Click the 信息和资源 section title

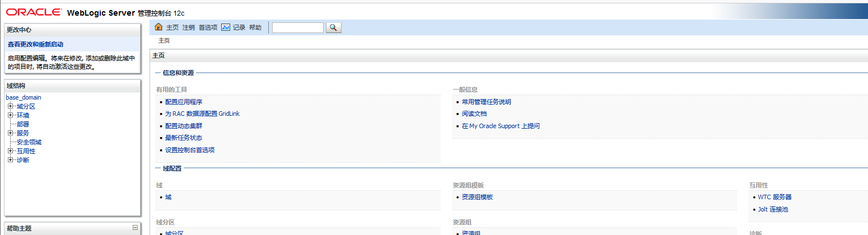(178, 73)
